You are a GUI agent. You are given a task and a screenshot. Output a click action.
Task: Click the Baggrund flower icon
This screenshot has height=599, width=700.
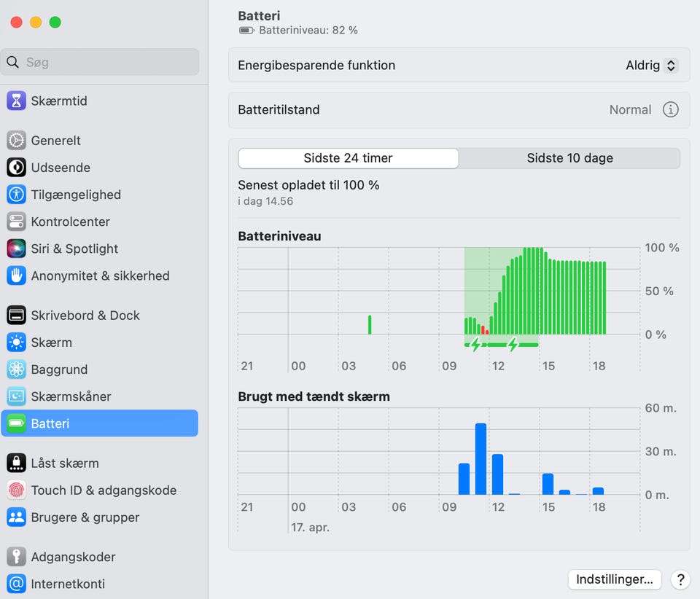point(17,369)
